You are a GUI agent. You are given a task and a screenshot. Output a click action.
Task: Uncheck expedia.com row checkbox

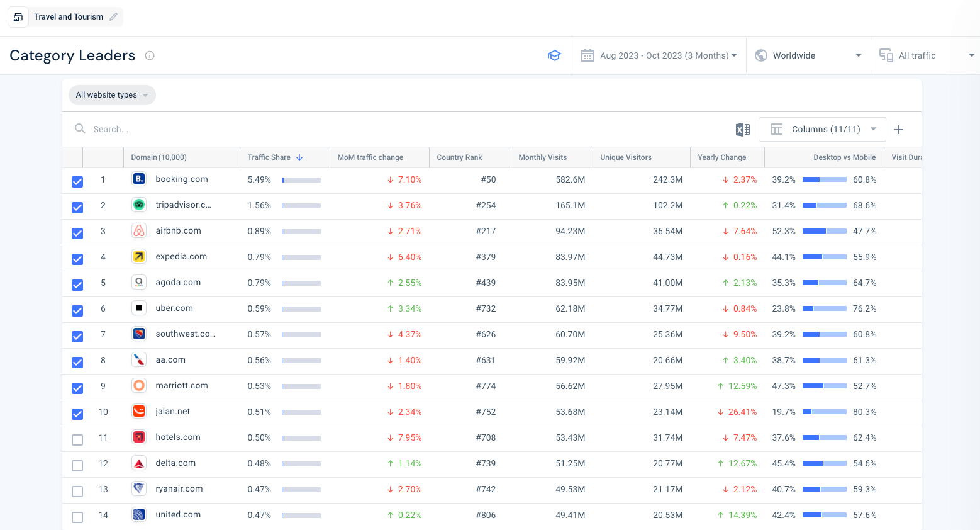tap(77, 259)
